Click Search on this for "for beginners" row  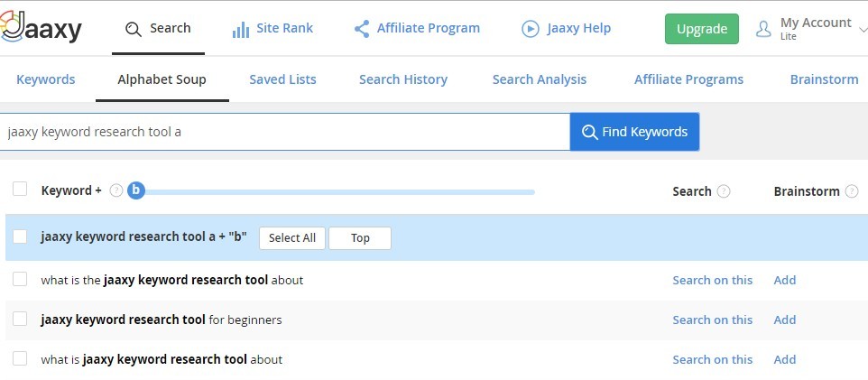pos(713,320)
